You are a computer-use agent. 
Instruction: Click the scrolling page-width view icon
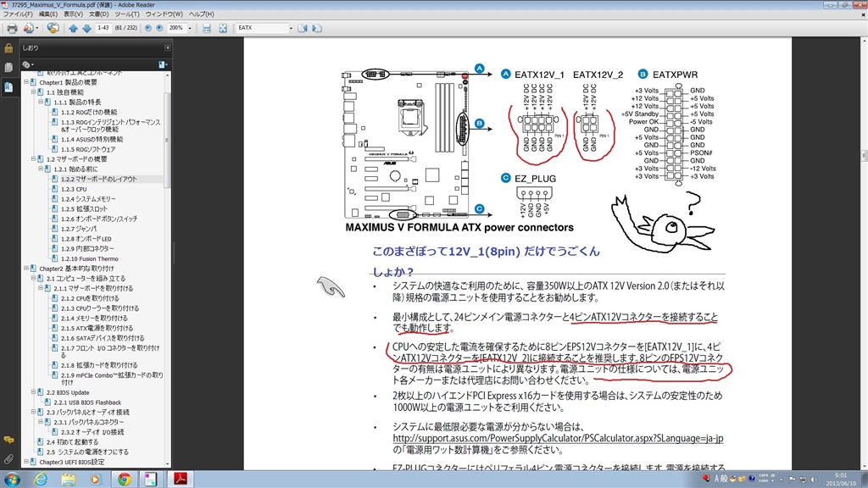tap(207, 28)
